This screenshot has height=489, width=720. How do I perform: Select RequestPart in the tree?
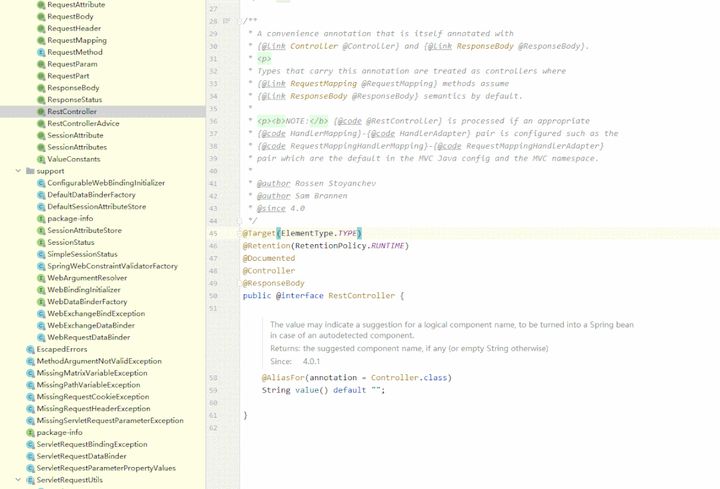coord(68,76)
